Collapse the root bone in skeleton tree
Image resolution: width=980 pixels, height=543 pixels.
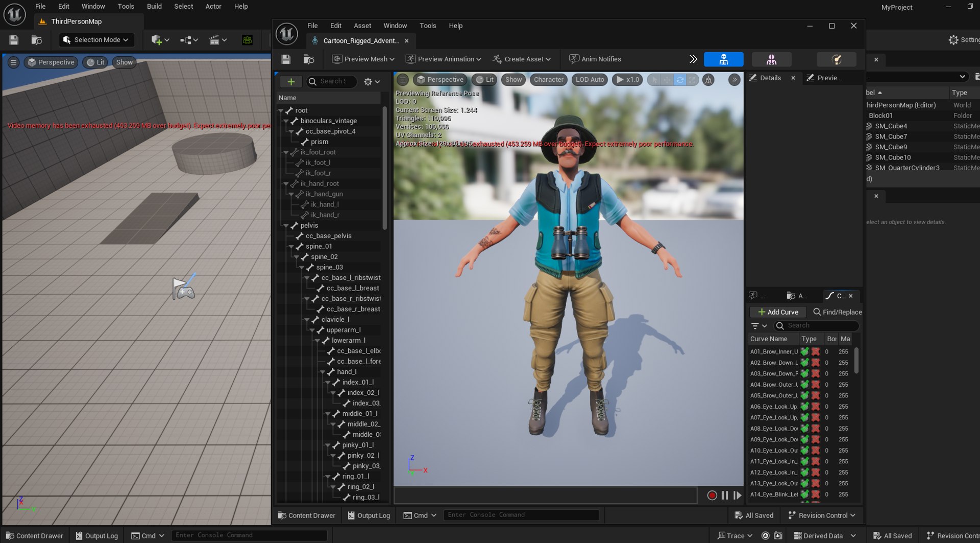click(x=281, y=110)
